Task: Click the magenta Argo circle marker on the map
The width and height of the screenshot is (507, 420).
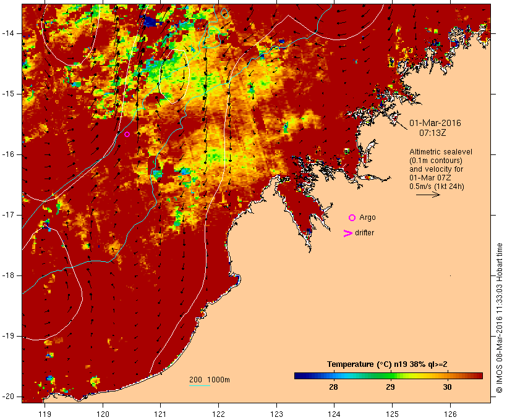Action: [x=127, y=134]
